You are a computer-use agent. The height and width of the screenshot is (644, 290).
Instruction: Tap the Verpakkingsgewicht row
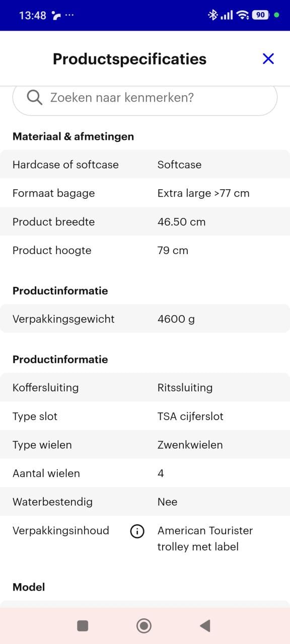145,318
